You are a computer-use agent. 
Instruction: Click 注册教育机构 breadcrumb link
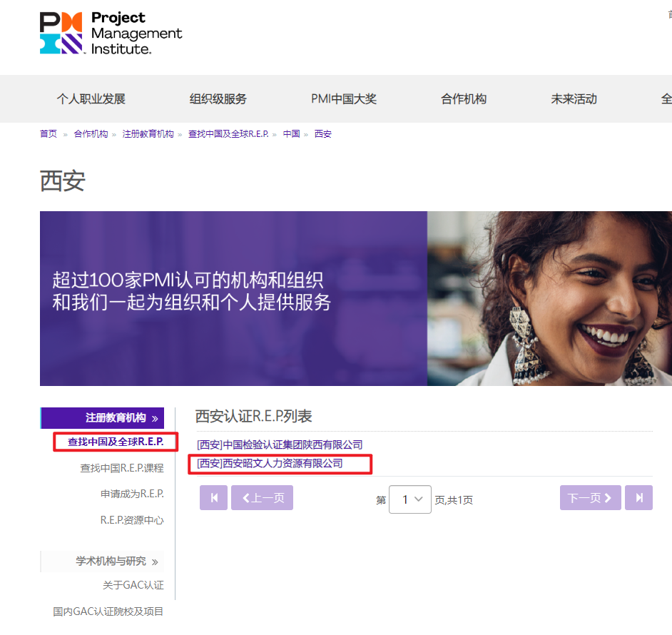tap(148, 133)
